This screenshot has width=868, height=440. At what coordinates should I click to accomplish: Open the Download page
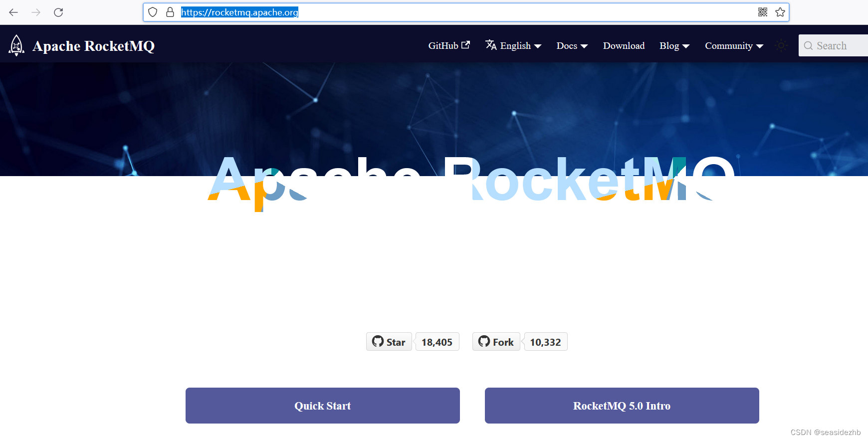click(624, 45)
